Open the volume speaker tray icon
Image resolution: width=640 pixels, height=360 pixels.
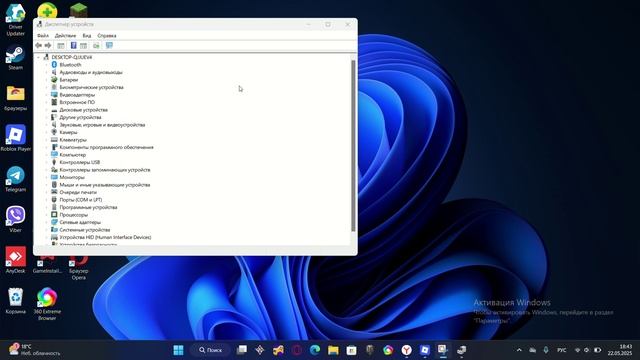point(587,350)
